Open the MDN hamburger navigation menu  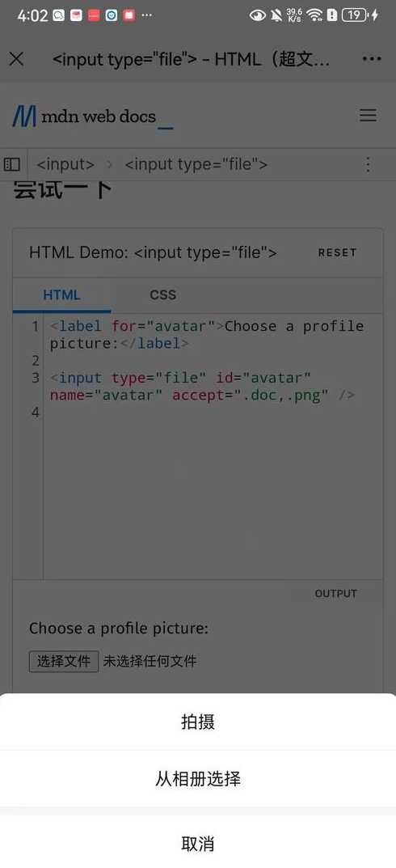pyautogui.click(x=368, y=115)
